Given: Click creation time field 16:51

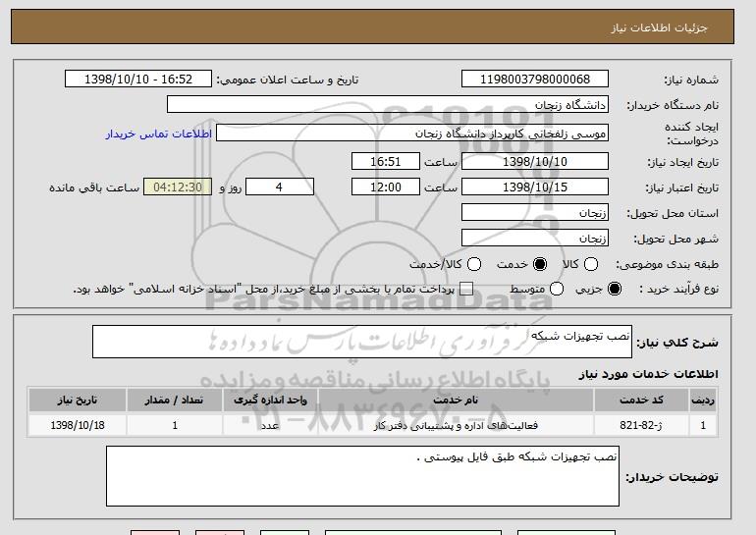Looking at the screenshot, I should pos(386,161).
